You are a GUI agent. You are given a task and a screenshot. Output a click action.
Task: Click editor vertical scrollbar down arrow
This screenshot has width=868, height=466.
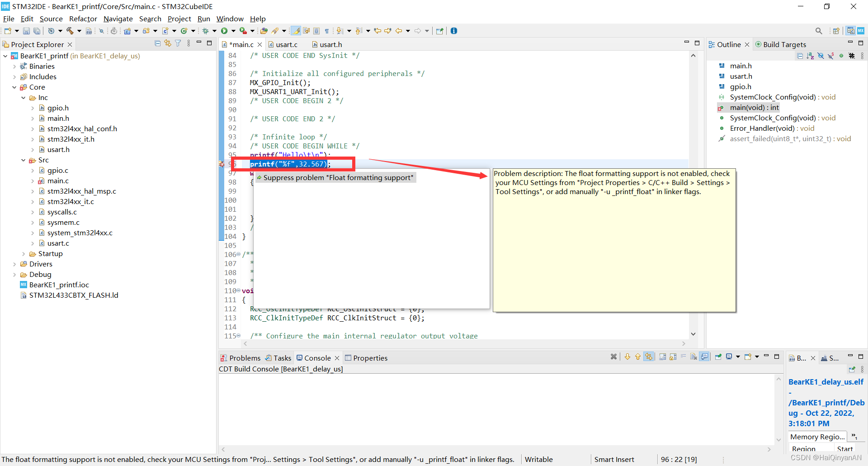[x=693, y=334]
